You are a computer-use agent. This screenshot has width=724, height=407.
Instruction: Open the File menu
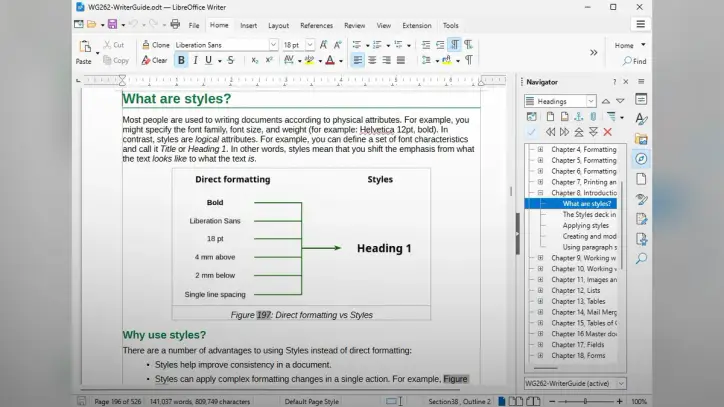[x=194, y=25]
